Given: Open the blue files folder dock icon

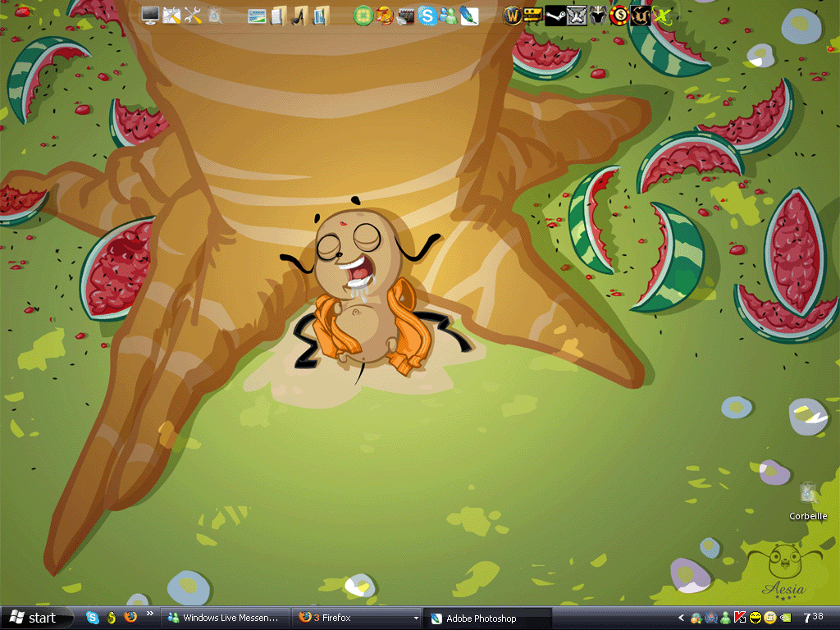Looking at the screenshot, I should pyautogui.click(x=321, y=16).
